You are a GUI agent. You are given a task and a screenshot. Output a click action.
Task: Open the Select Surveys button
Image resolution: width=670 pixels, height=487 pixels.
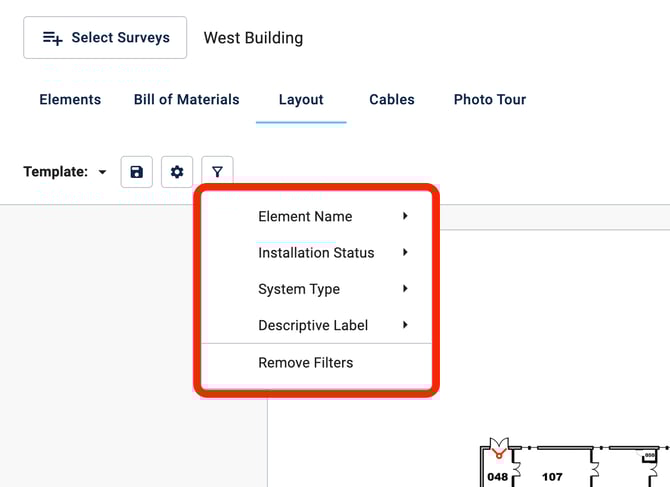click(x=105, y=38)
